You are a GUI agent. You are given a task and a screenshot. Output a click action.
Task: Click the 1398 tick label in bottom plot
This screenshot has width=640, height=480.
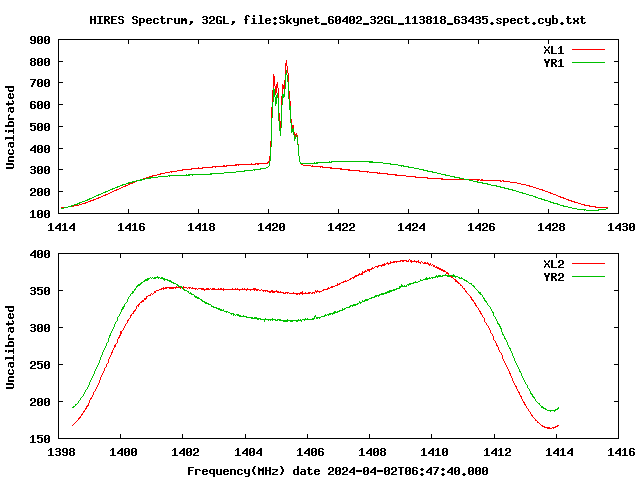61,452
